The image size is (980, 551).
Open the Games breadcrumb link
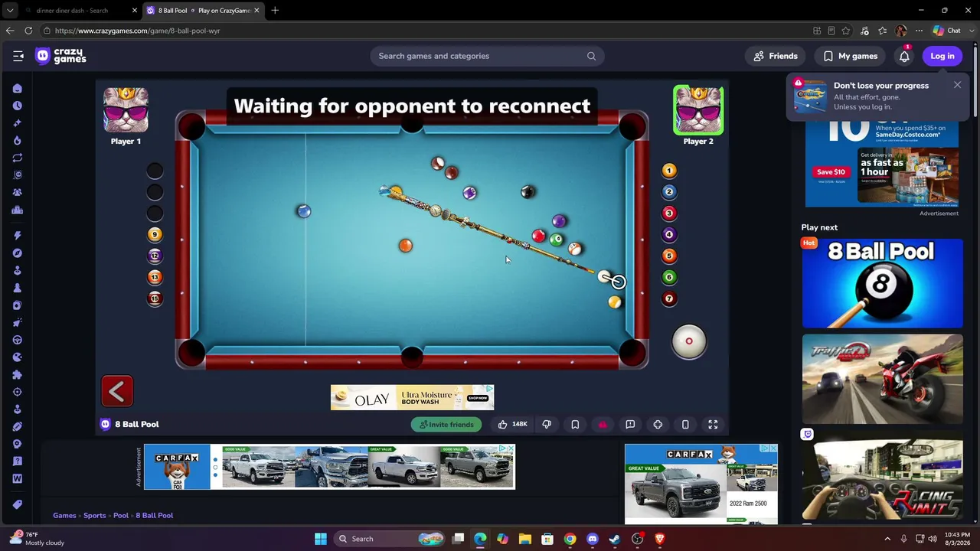pyautogui.click(x=64, y=515)
